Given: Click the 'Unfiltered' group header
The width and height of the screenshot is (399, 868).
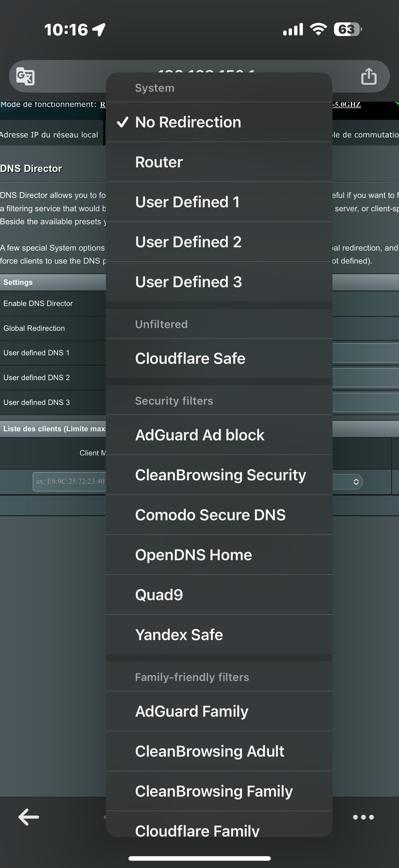Looking at the screenshot, I should pos(161,324).
